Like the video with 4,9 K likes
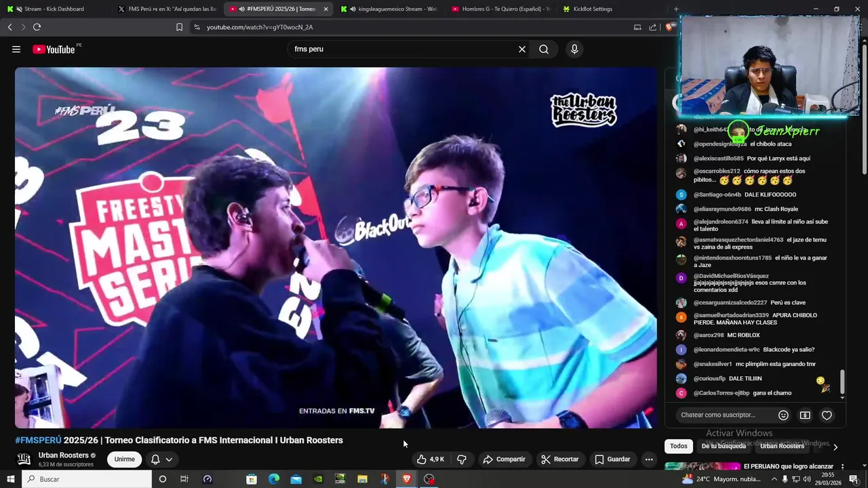Screen dimensions: 868x488 430,460
